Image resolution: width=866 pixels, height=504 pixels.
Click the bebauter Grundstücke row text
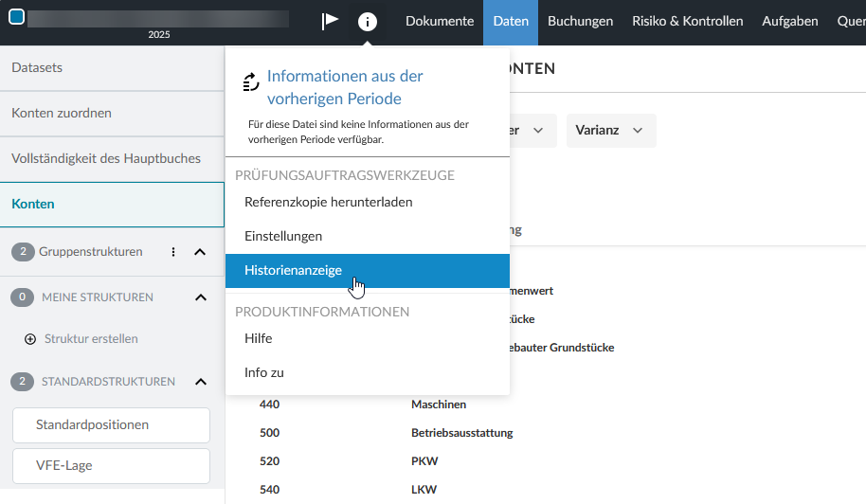coord(562,348)
